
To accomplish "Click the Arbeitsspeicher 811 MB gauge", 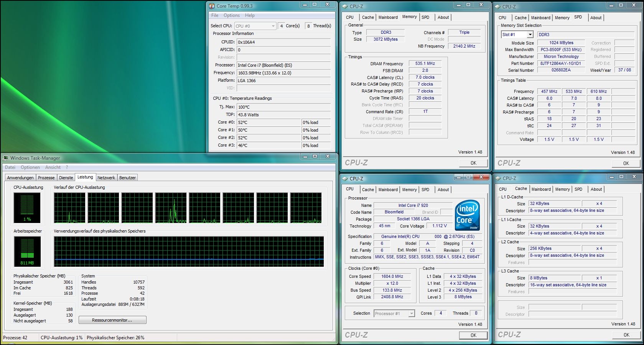I will 27,251.
